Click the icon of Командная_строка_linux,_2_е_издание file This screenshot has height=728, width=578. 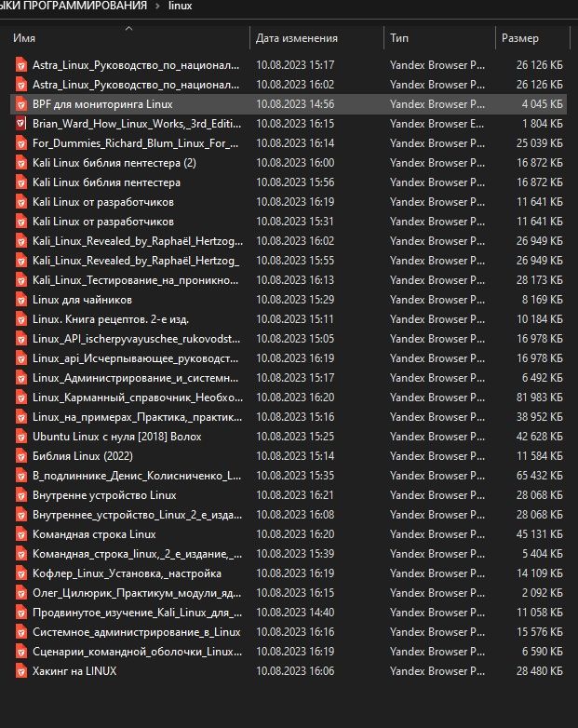(20, 553)
